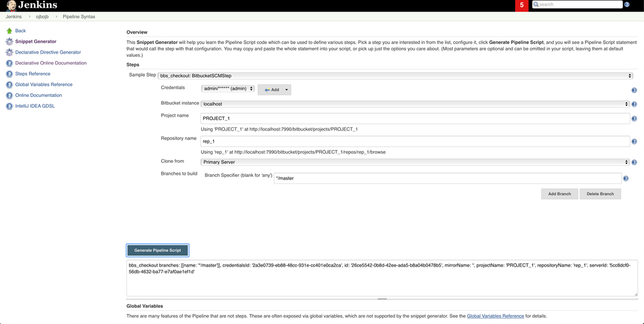Click into the Project name input field
The width and height of the screenshot is (644, 324).
pos(415,118)
